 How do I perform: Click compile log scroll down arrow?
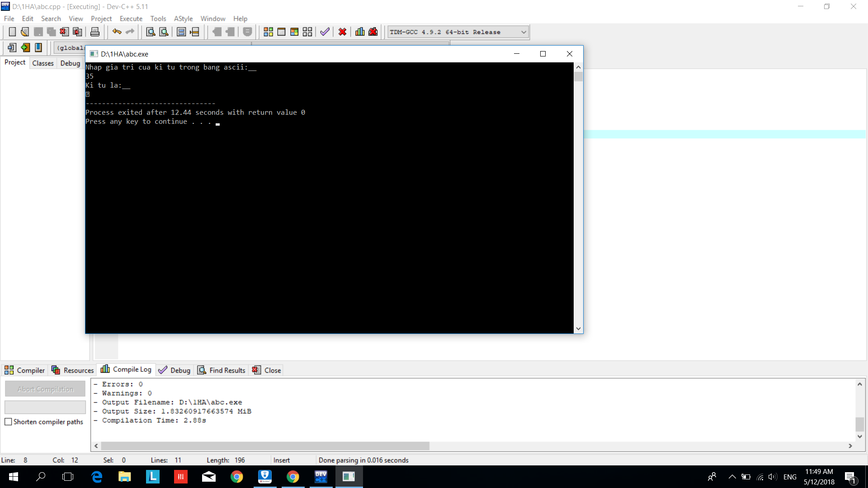pyautogui.click(x=860, y=436)
